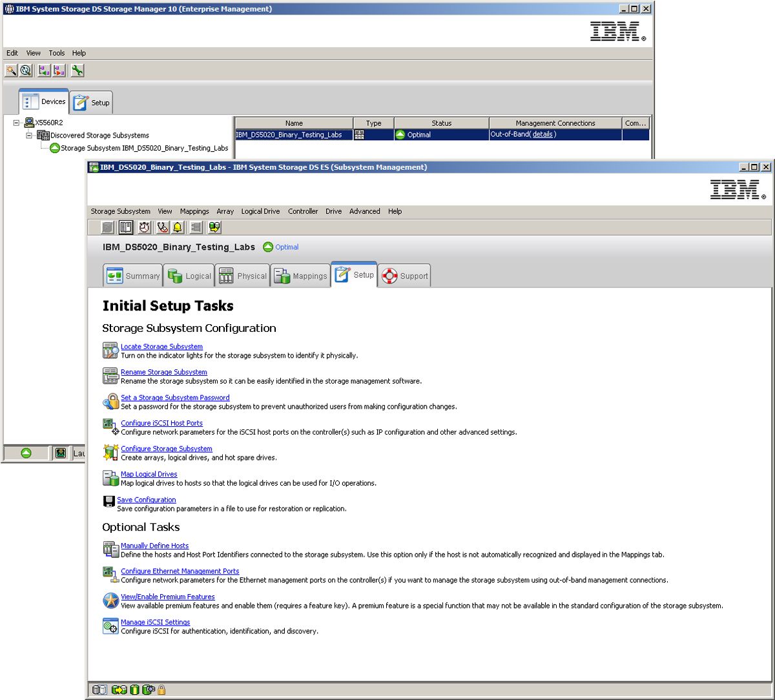775x700 pixels.
Task: Click the Configure iSCSI Host Ports icon
Action: (110, 427)
